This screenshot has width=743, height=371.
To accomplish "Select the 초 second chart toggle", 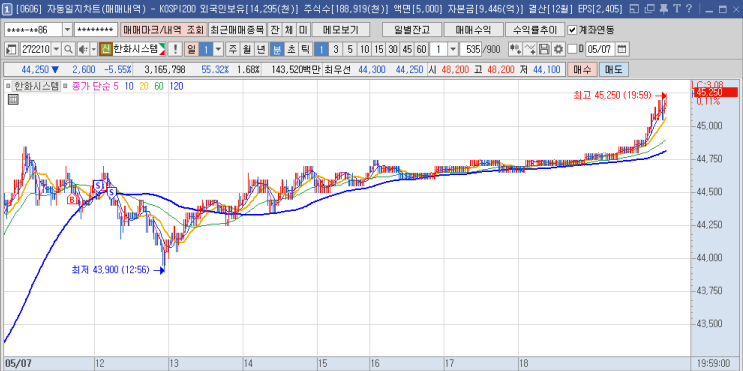I will pos(291,49).
